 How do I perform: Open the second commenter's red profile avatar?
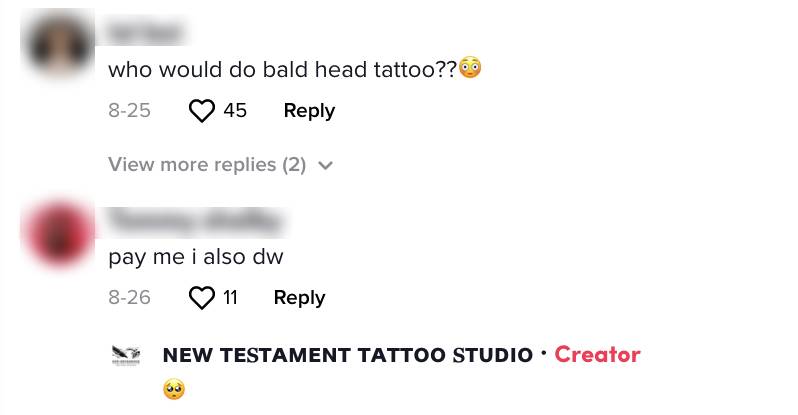(x=59, y=232)
